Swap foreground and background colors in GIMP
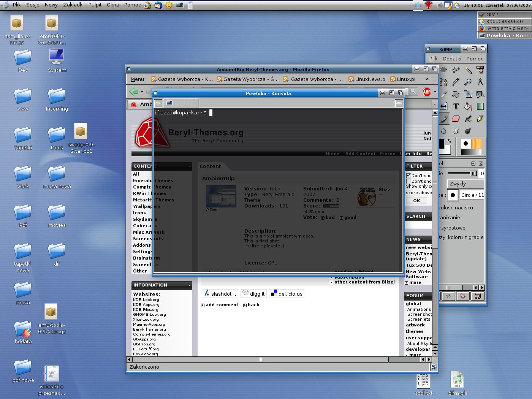Viewport: 532px width, 399px height. pos(449,141)
